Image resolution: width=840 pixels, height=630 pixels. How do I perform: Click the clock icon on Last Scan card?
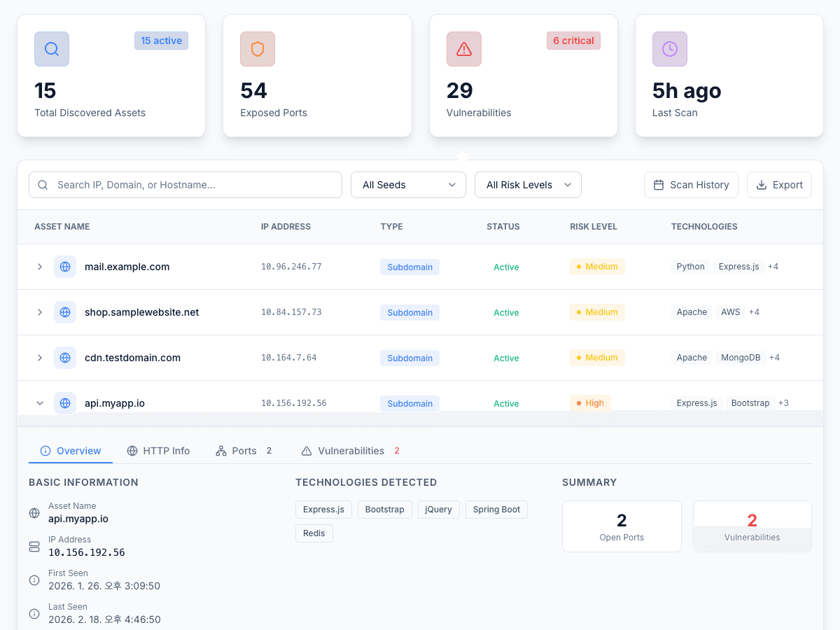(x=669, y=49)
